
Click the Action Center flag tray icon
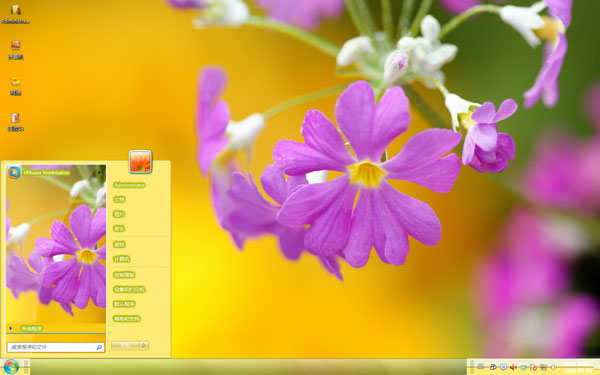click(x=533, y=367)
